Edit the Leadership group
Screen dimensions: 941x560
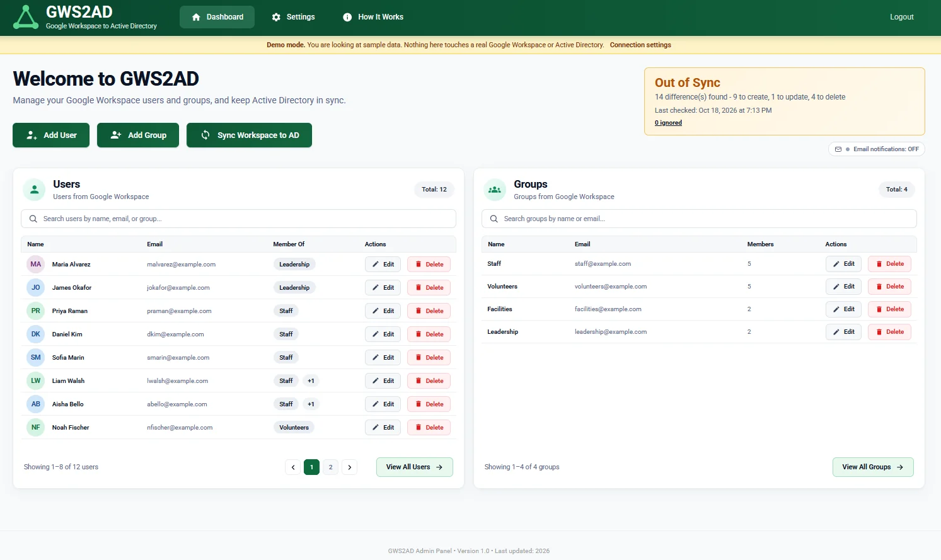843,332
